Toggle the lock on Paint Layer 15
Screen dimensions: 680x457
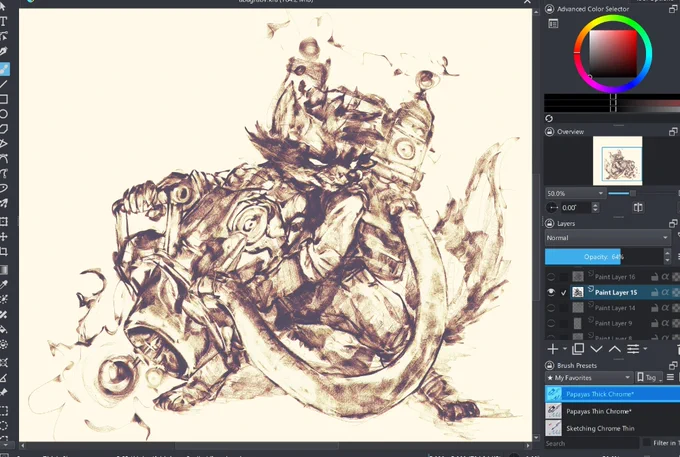click(654, 293)
